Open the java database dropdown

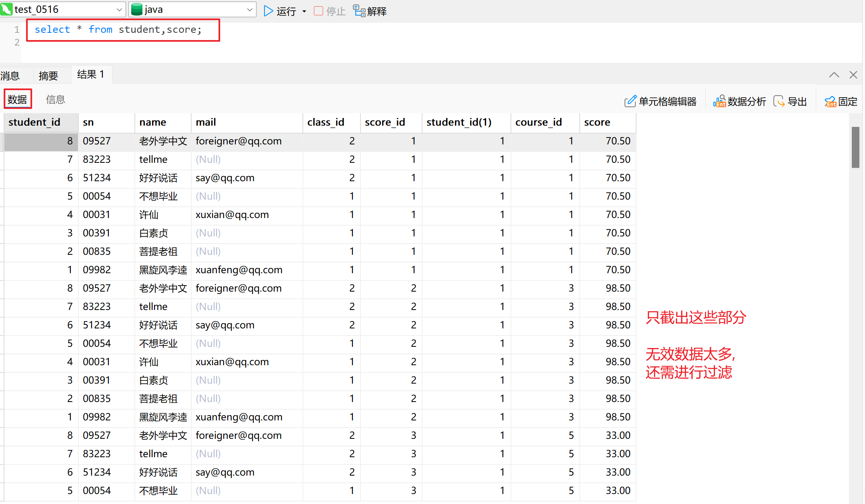pos(249,10)
